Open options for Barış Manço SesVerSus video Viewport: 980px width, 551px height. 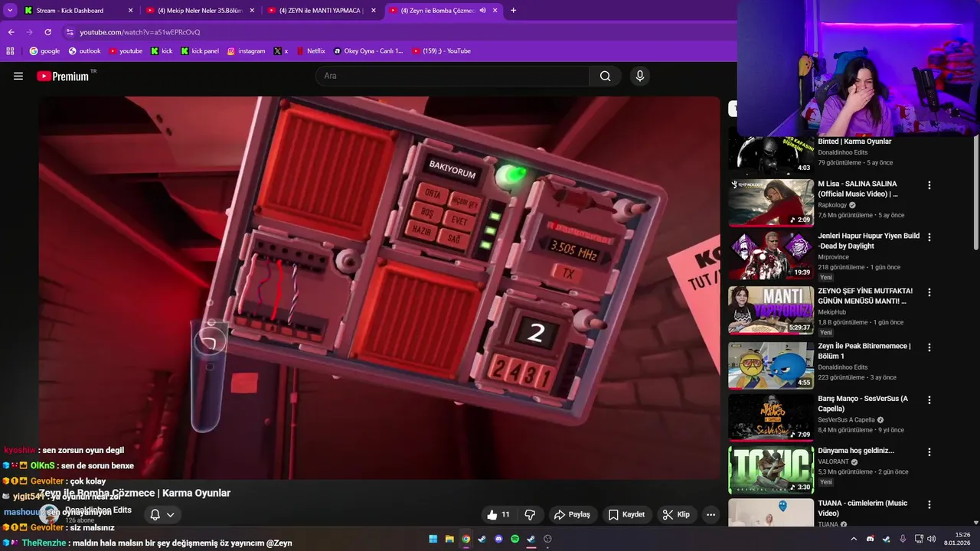click(x=929, y=400)
